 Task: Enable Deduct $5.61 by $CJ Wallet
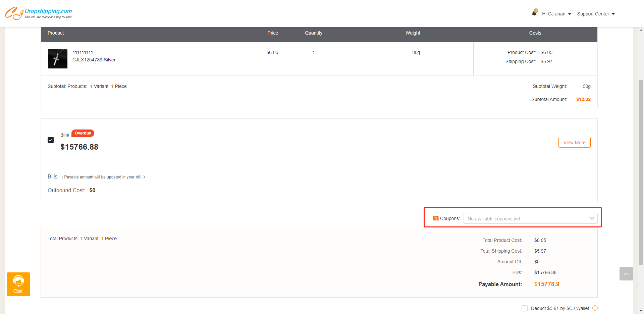click(x=525, y=308)
